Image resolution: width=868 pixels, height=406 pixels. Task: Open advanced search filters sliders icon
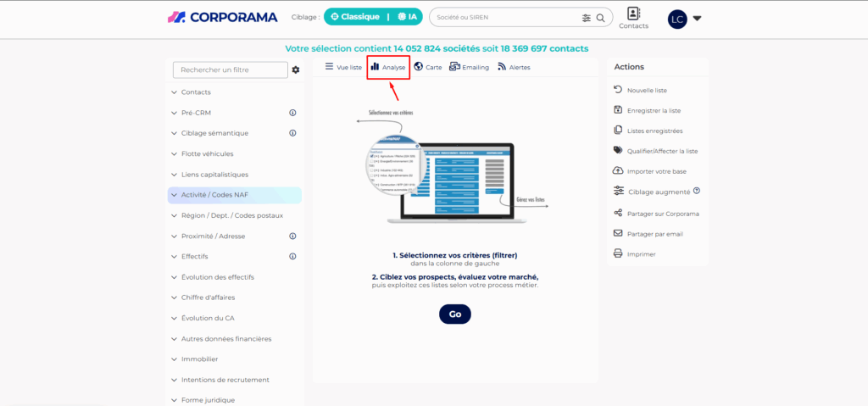tap(587, 18)
